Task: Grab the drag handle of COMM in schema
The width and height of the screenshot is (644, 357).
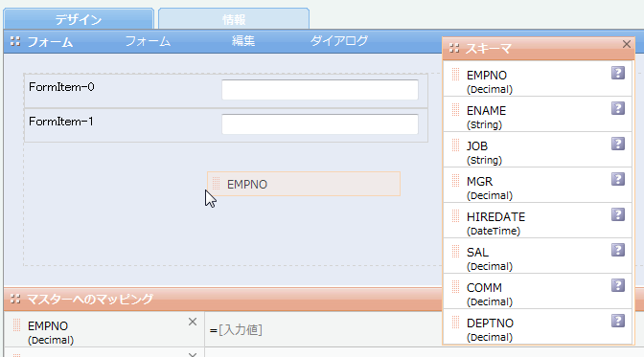Action: pos(455,286)
